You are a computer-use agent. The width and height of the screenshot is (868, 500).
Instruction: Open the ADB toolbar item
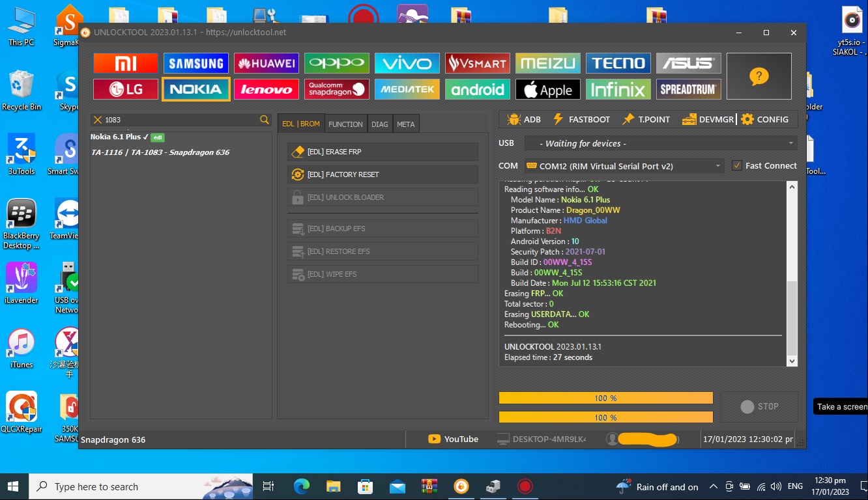click(524, 120)
